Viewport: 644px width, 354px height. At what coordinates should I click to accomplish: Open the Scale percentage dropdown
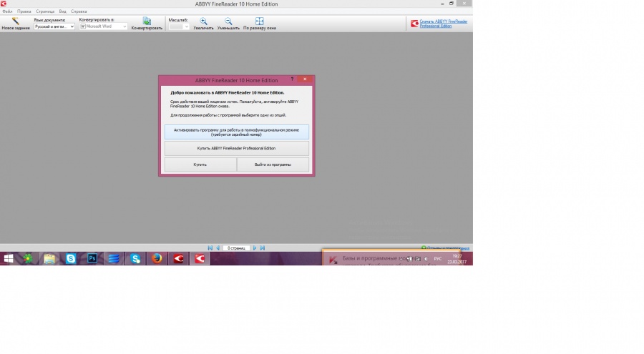pos(179,26)
